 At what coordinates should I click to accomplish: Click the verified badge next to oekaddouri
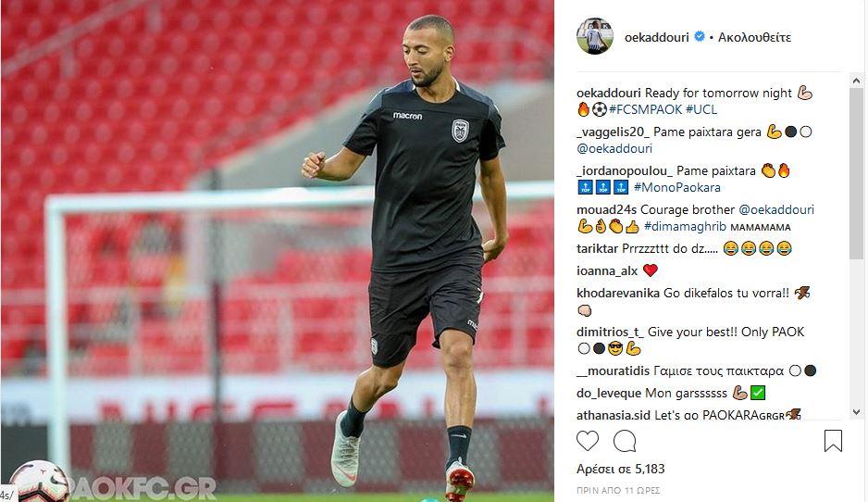click(x=700, y=36)
